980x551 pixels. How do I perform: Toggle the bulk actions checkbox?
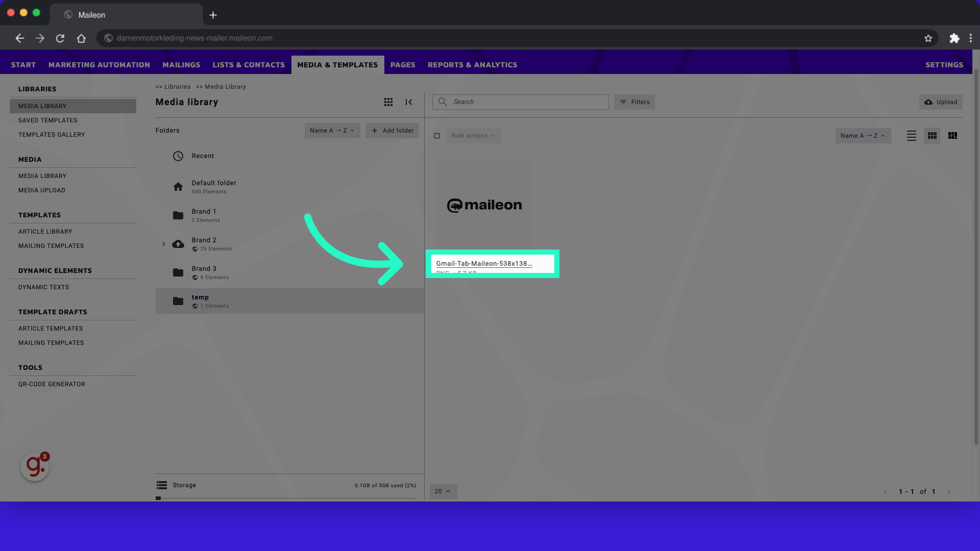pos(437,135)
